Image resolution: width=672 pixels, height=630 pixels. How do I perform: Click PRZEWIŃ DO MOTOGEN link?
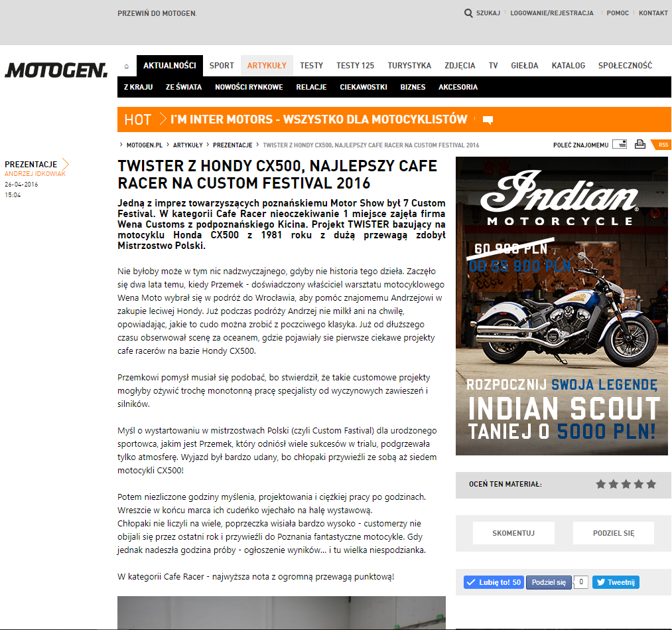[x=157, y=14]
